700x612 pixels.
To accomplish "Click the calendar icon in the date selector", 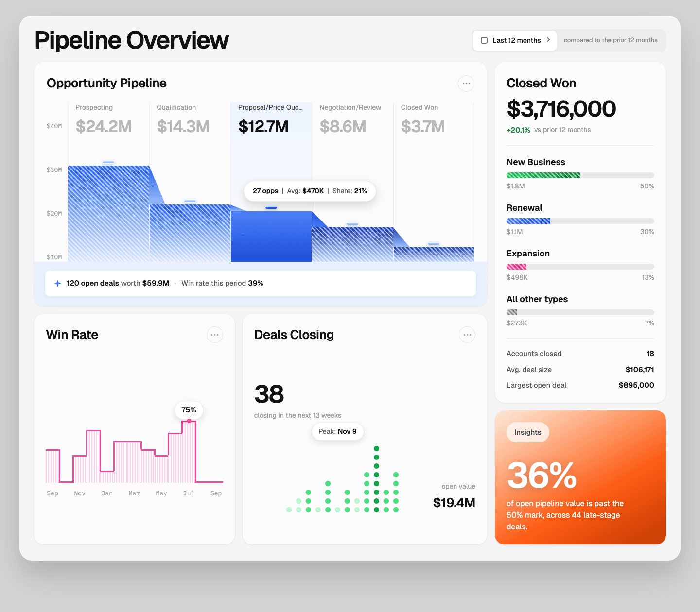I will pos(484,40).
